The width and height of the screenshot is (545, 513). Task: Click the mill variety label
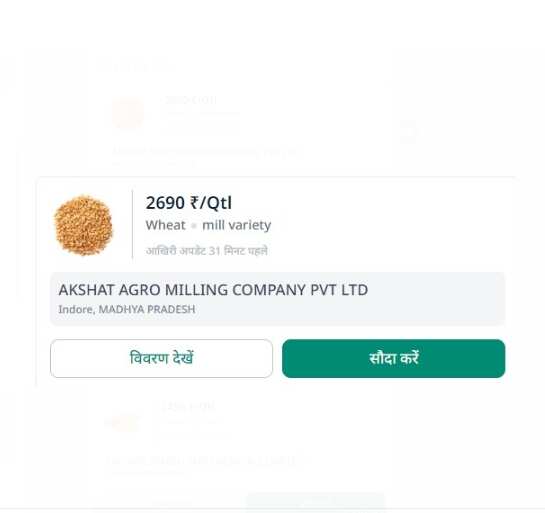click(237, 225)
